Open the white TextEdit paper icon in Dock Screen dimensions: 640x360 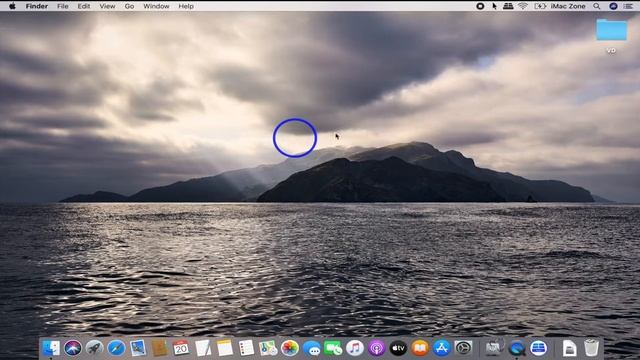pos(203,348)
